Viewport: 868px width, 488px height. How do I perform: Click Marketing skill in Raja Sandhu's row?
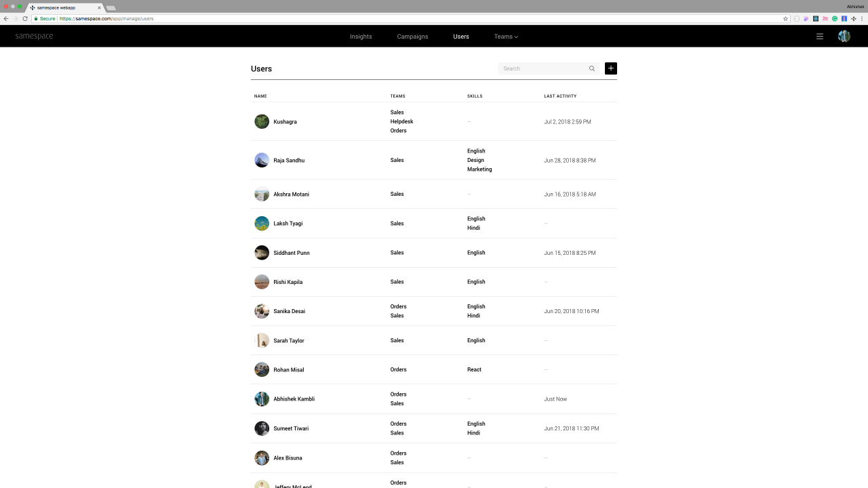(x=479, y=169)
